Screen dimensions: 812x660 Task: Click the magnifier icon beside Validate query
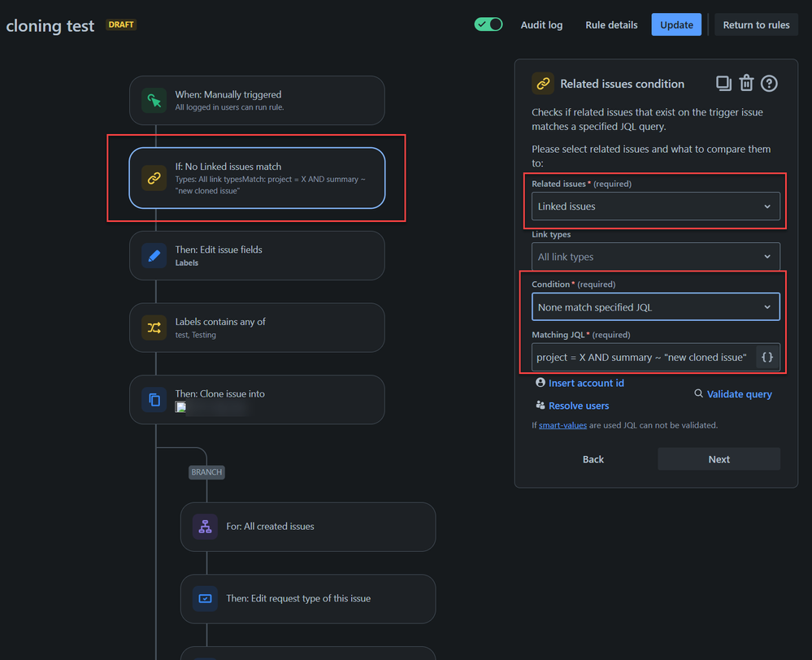tap(698, 393)
